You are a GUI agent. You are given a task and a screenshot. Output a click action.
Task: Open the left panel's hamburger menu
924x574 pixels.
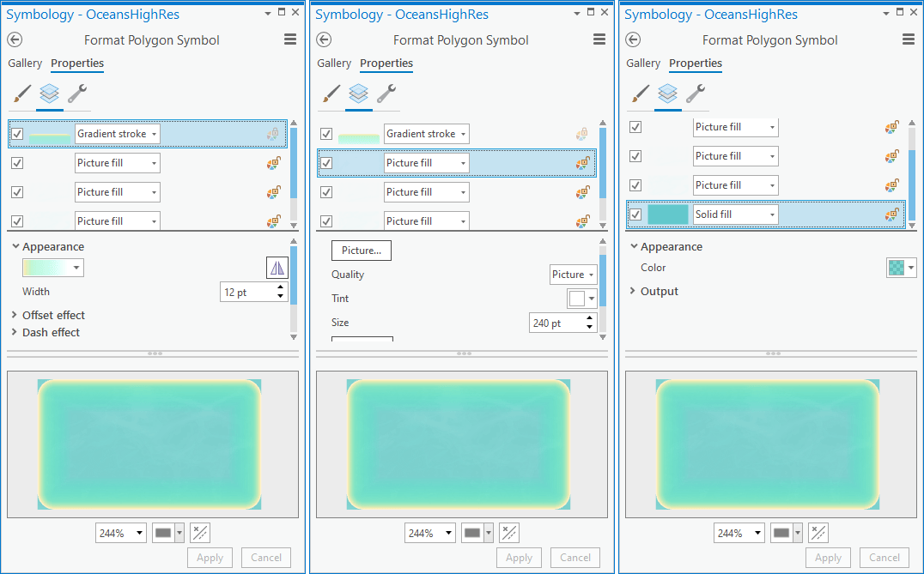tap(290, 39)
